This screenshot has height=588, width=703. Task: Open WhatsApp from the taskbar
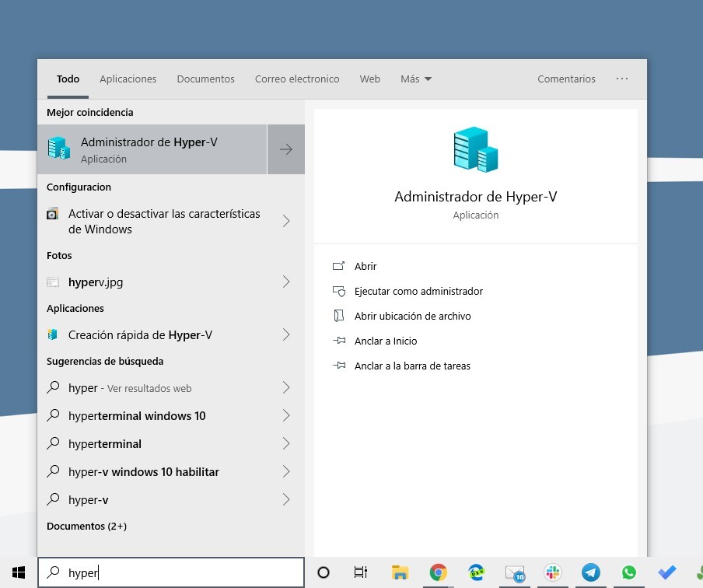pos(629,572)
